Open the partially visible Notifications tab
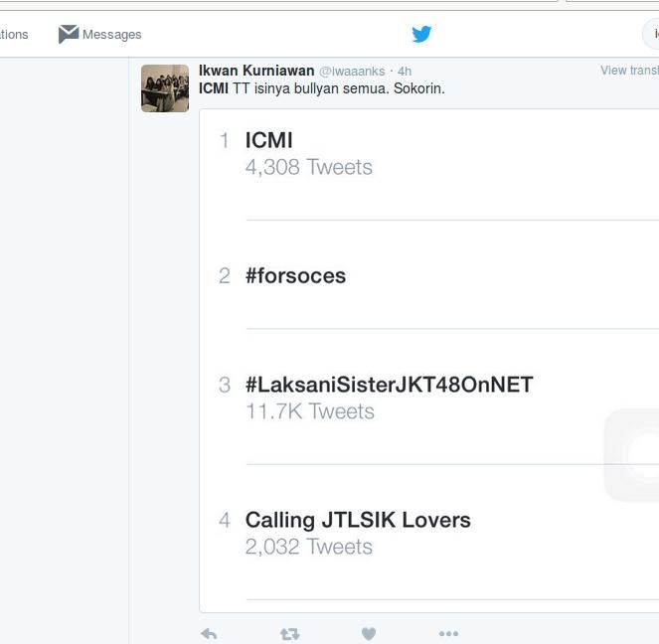 pyautogui.click(x=14, y=35)
